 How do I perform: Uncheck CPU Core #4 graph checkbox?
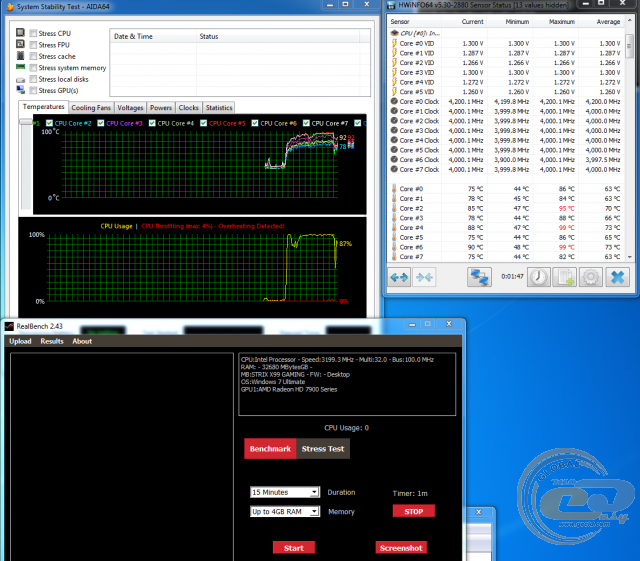[x=152, y=123]
